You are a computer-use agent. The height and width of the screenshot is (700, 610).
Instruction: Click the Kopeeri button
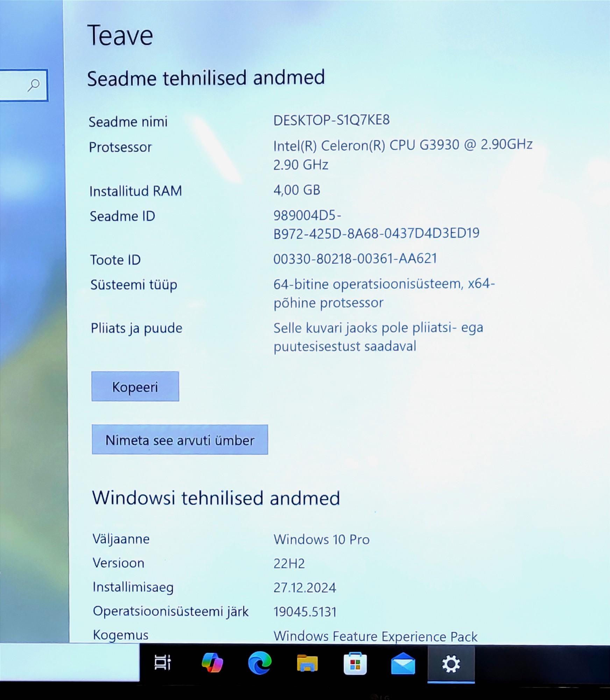pyautogui.click(x=135, y=386)
